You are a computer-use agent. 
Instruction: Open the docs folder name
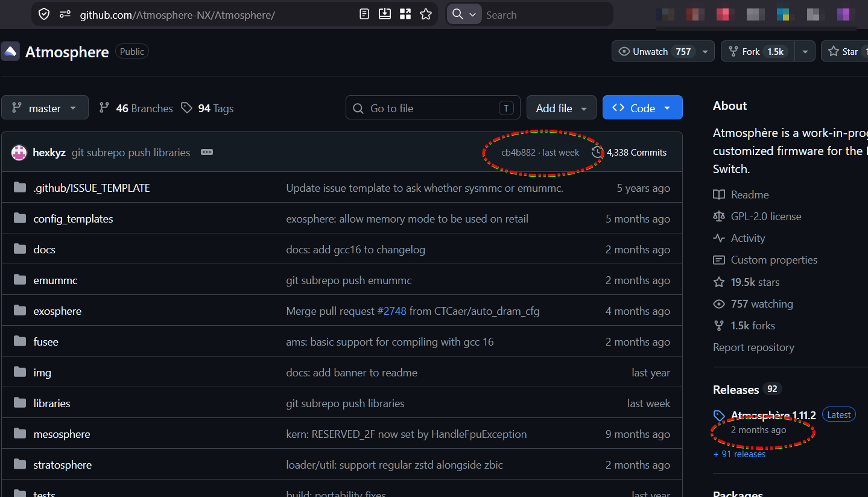pos(45,250)
